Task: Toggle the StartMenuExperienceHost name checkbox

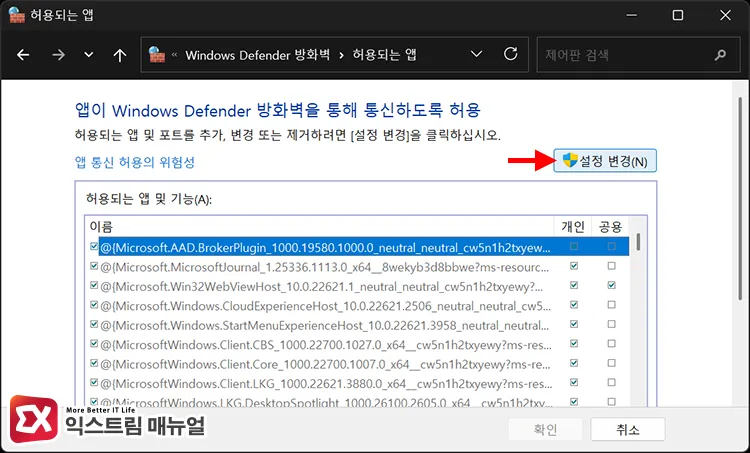Action: coord(94,324)
